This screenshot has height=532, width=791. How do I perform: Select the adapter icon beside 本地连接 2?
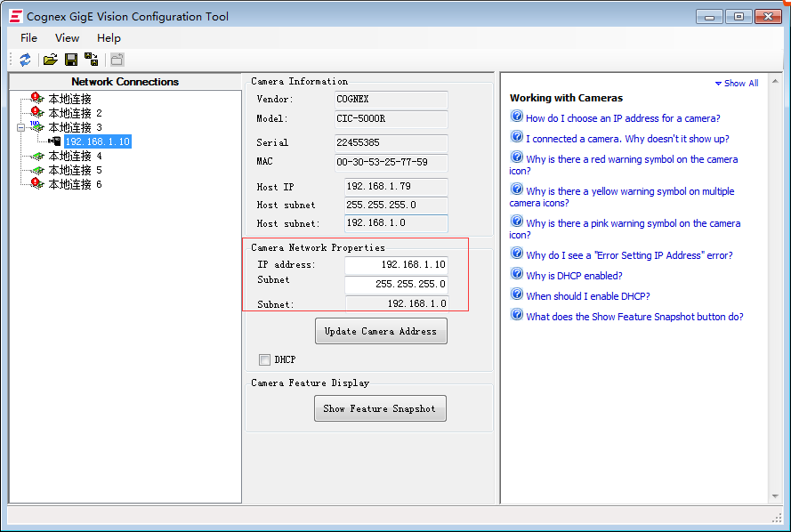[x=36, y=112]
